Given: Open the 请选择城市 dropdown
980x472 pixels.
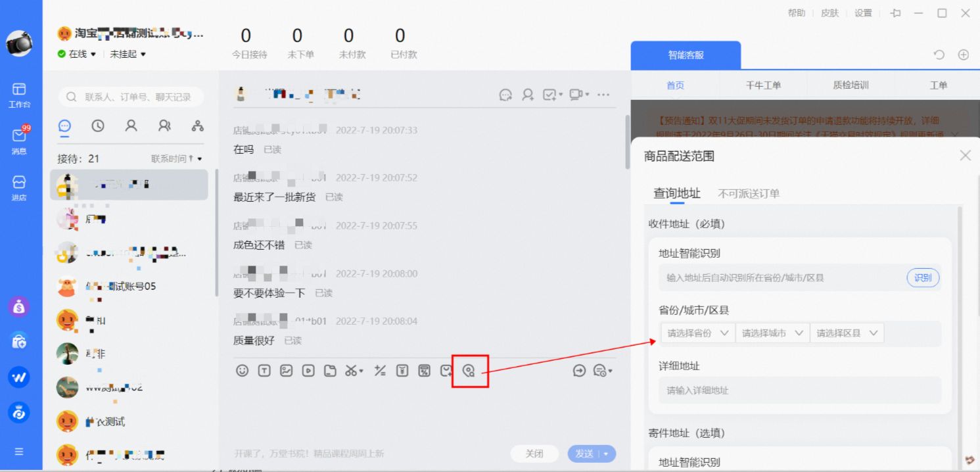Looking at the screenshot, I should (773, 333).
